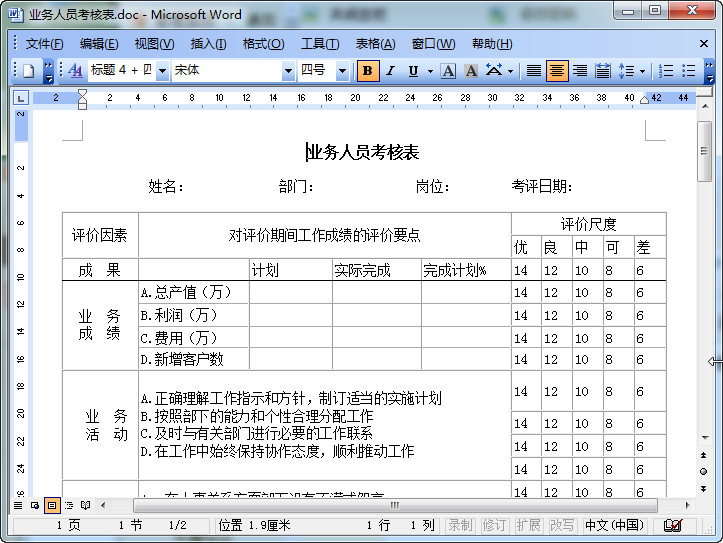Toggle 改写 overtype mode in status bar
The width and height of the screenshot is (723, 543).
point(562,525)
